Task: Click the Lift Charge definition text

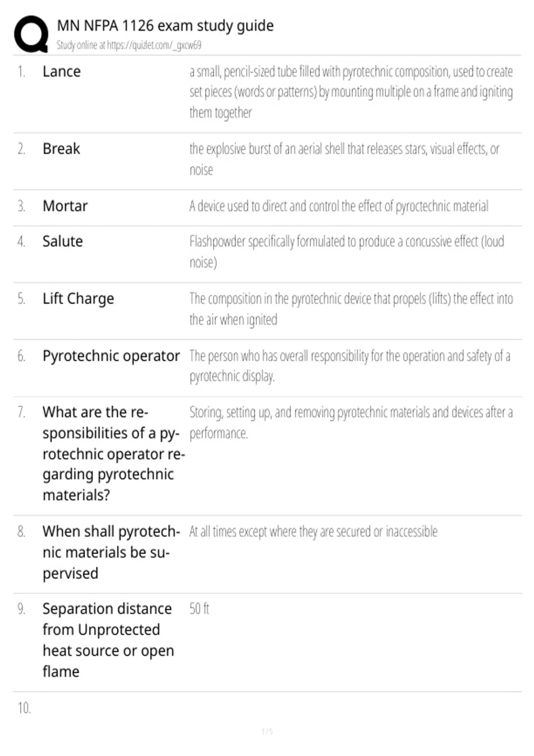Action: coord(351,309)
